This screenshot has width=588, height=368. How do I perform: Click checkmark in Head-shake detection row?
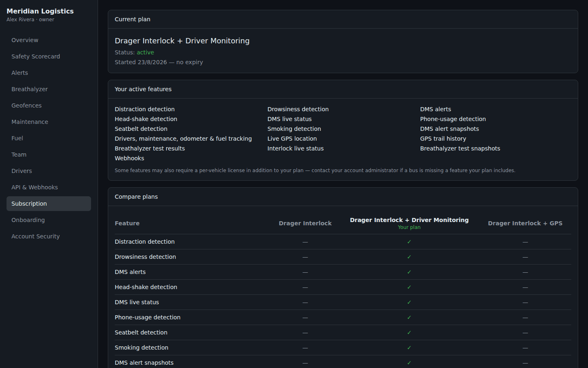pos(409,287)
